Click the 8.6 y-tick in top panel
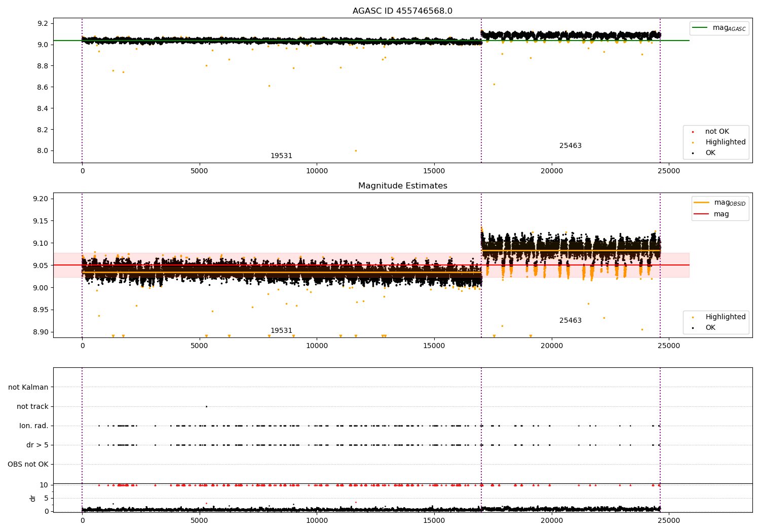The width and height of the screenshot is (760, 532). [43, 87]
